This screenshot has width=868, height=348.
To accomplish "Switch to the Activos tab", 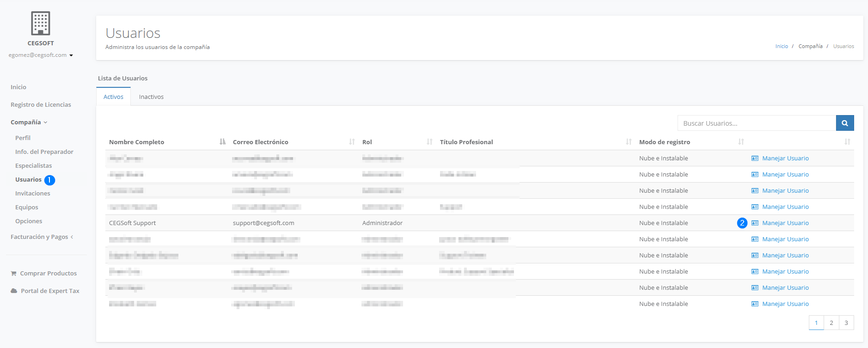I will pyautogui.click(x=113, y=97).
